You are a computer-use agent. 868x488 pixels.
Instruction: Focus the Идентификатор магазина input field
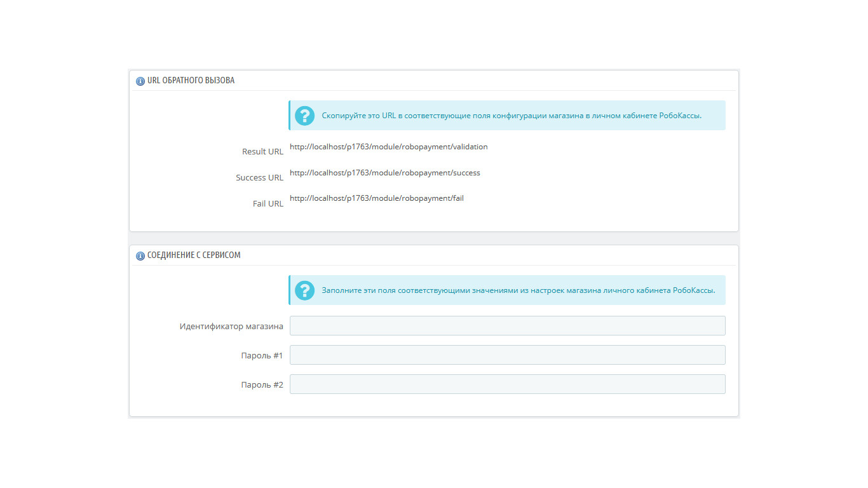(507, 326)
